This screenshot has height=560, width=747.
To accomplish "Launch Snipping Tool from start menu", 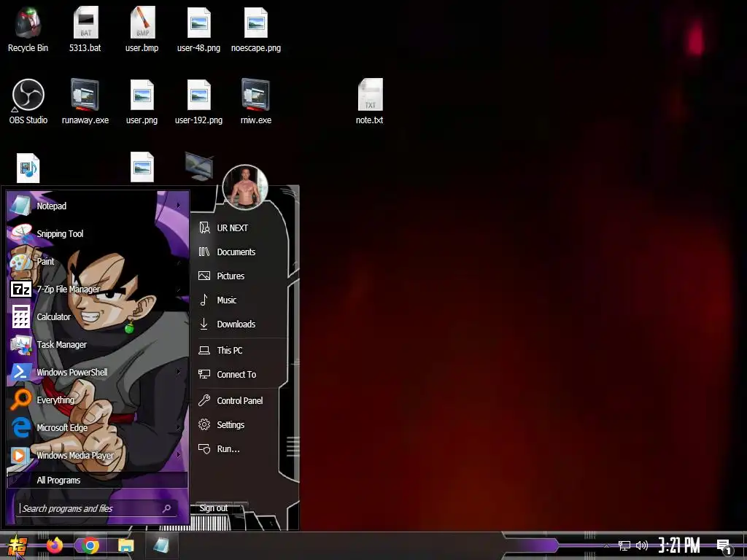I will pyautogui.click(x=98, y=233).
